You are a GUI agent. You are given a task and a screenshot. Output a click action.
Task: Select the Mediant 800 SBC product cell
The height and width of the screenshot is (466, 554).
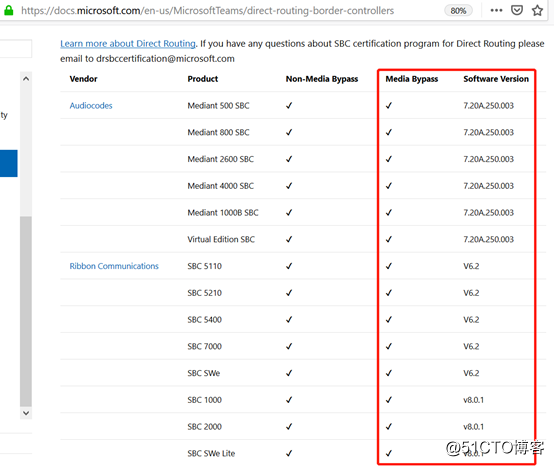click(218, 132)
